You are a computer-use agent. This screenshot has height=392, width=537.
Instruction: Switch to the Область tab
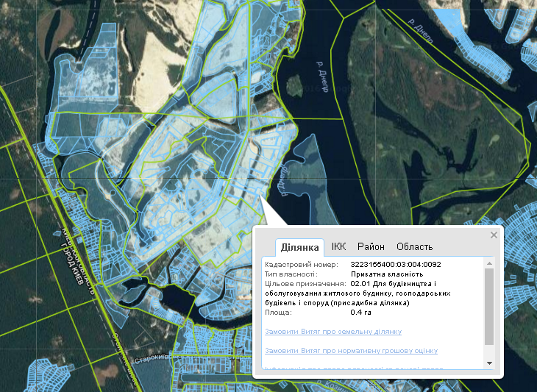pyautogui.click(x=414, y=246)
